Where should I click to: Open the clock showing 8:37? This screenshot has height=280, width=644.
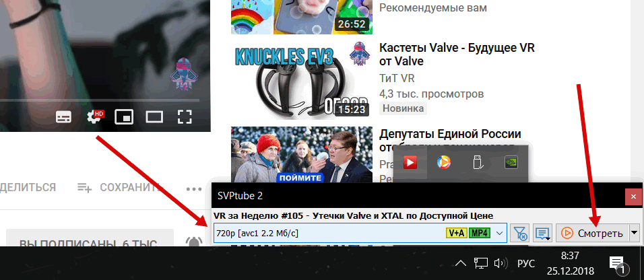point(570,263)
